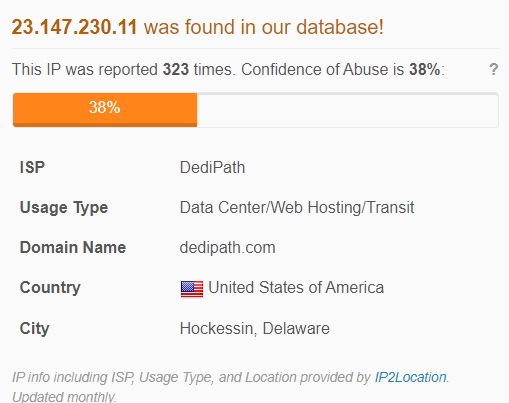Click the question mark help icon
Screen dimensions: 509x403
[x=494, y=69]
